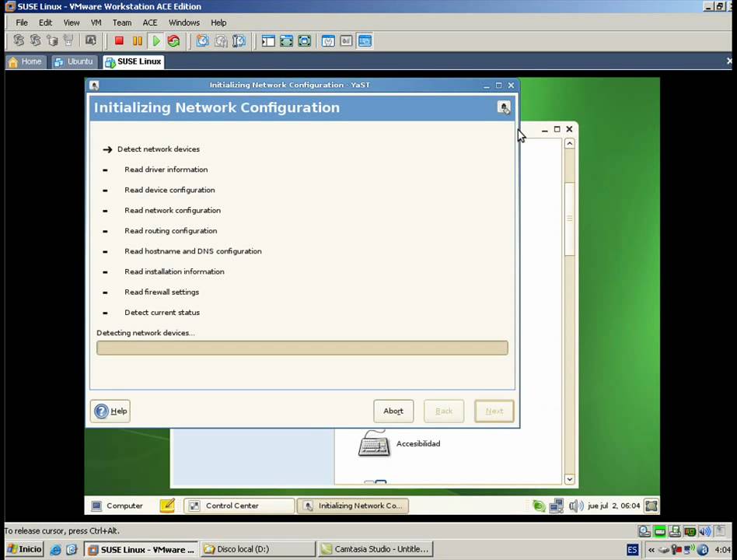Click the ACE preview toolbar icon
Image resolution: width=737 pixels, height=560 pixels.
pos(90,41)
